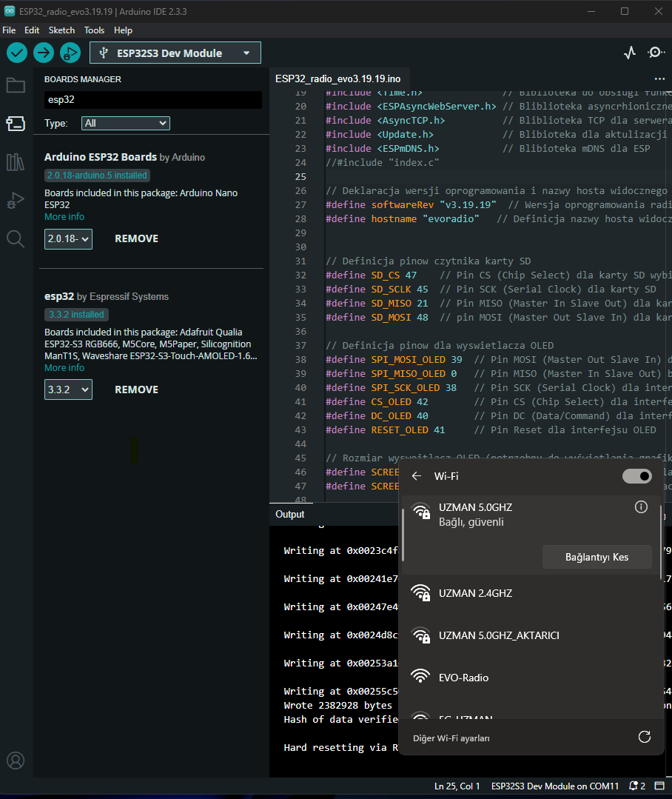Click the boards search field containing esp32
Image resolution: width=672 pixels, height=799 pixels.
pyautogui.click(x=152, y=99)
